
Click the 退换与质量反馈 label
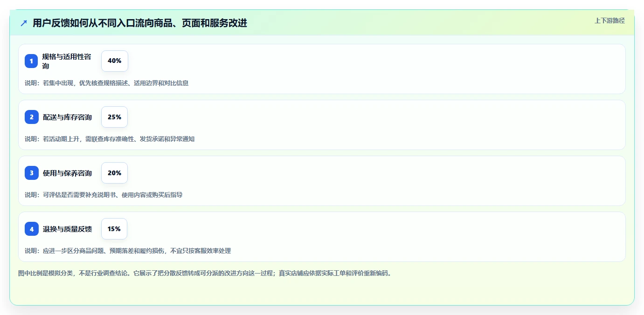pyautogui.click(x=67, y=229)
